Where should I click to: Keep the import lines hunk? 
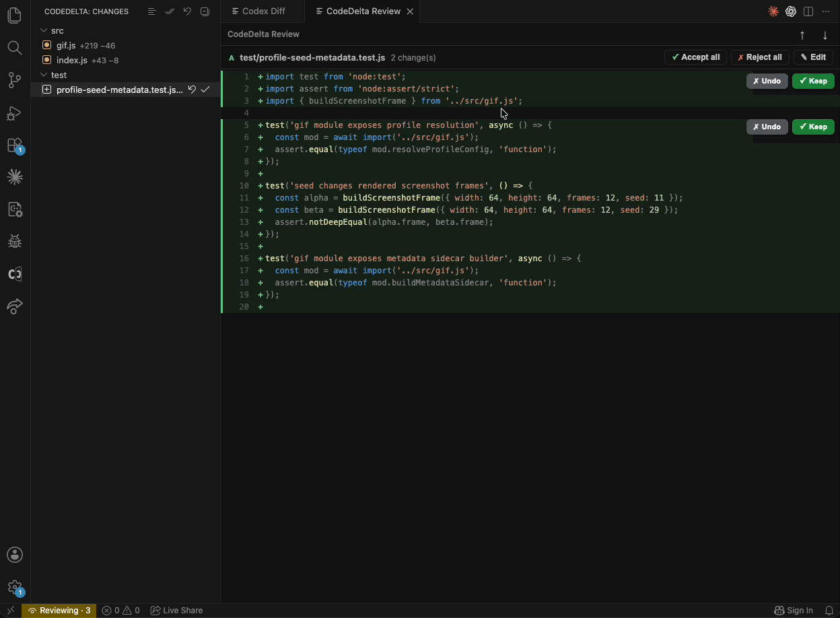point(813,81)
